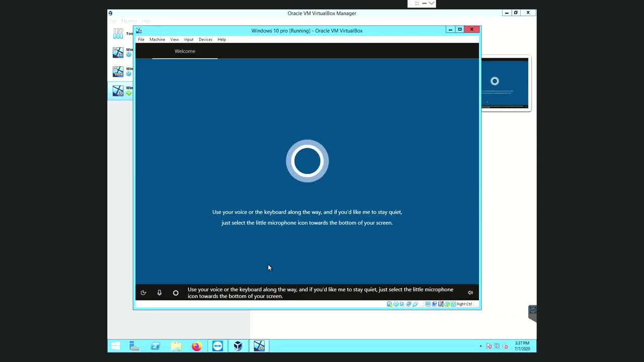644x362 pixels.
Task: Toggle the Cortana microphone icon
Action: tap(159, 293)
